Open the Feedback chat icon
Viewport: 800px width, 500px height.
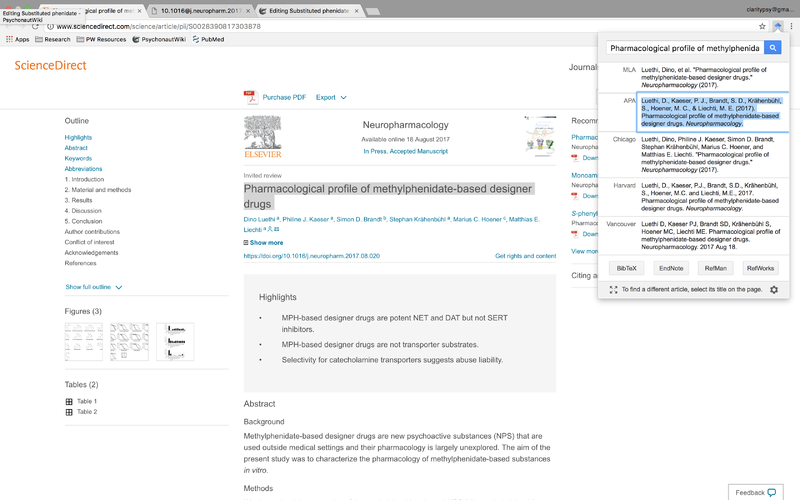coord(771,492)
